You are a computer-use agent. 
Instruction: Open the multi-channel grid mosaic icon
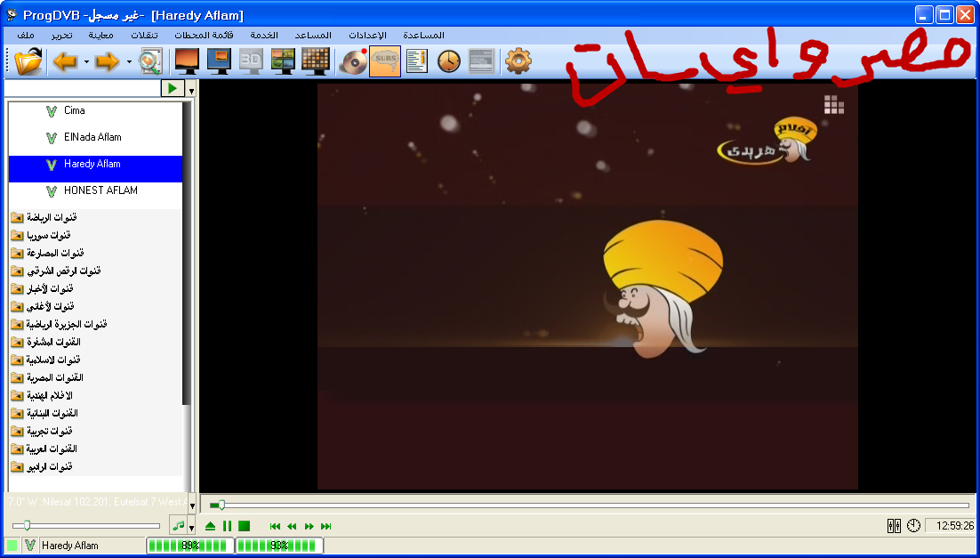315,61
